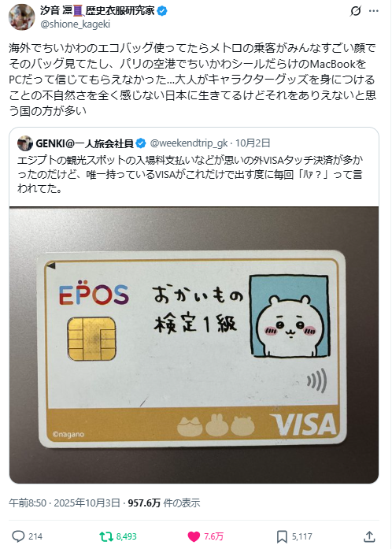This screenshot has height=549, width=392.
Task: Open the quoted tweet text about エジプト
Action: click(x=190, y=174)
